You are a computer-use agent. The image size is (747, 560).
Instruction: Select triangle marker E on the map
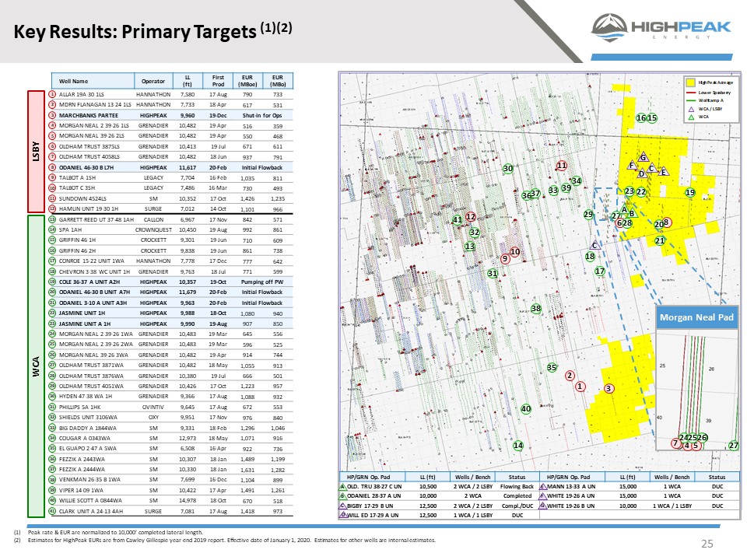point(663,171)
